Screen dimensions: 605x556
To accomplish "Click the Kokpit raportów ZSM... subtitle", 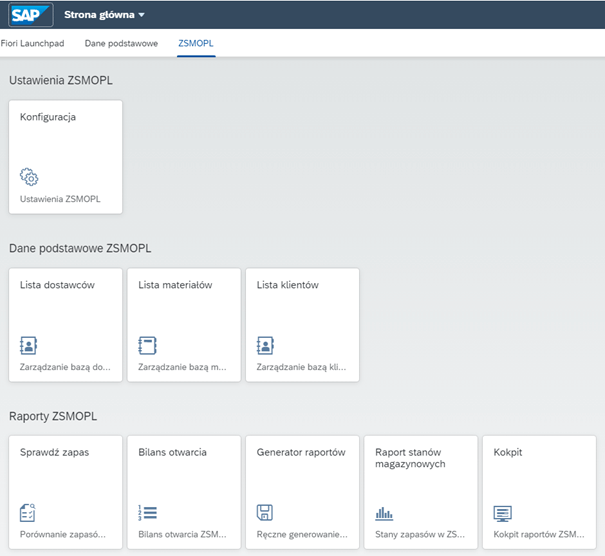I will (x=539, y=534).
